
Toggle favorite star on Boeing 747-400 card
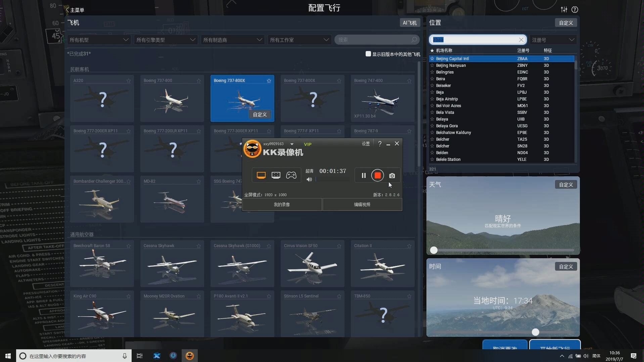coord(409,81)
